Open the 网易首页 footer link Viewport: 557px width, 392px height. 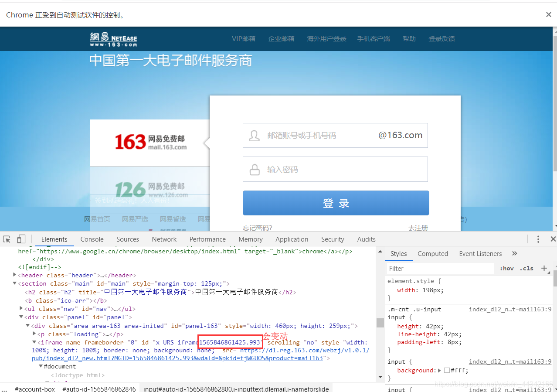coord(97,219)
